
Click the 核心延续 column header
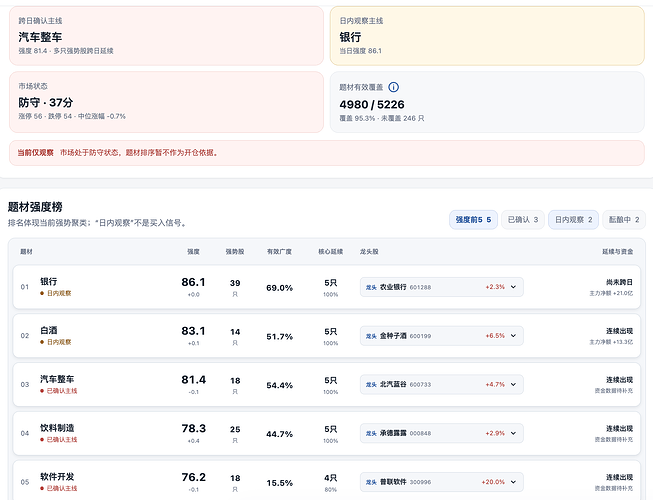(x=331, y=251)
